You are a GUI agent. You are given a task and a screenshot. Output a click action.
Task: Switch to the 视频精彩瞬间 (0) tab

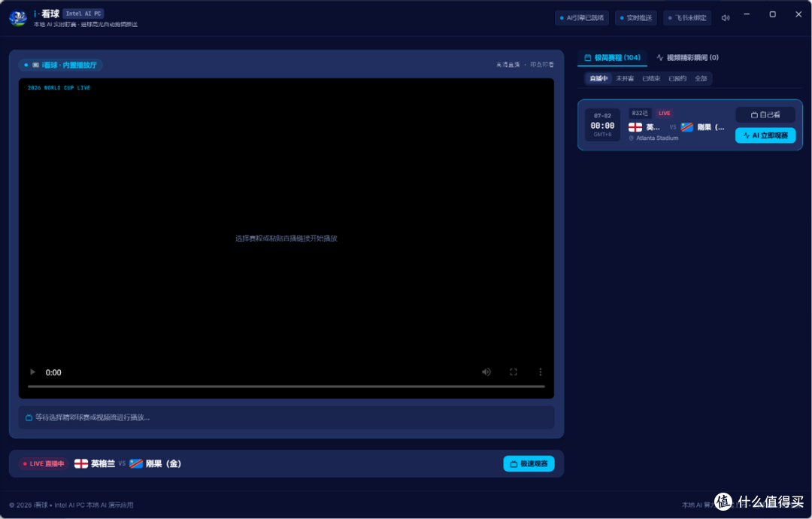(x=687, y=57)
